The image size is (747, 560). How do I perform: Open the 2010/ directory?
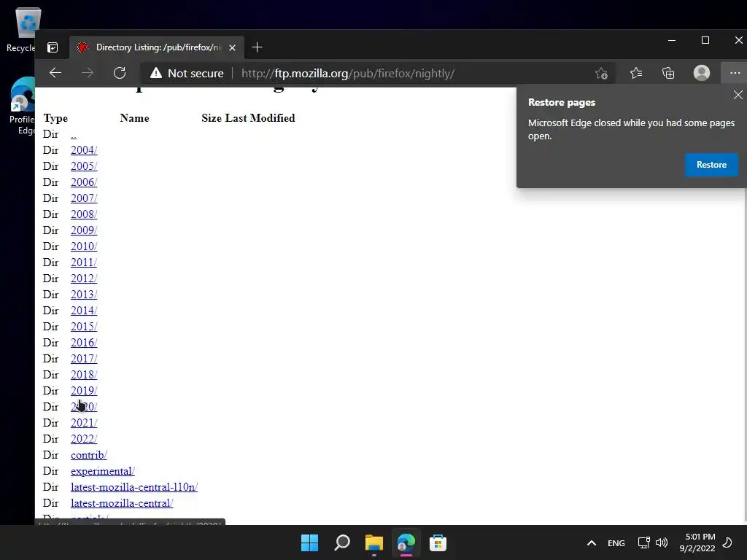point(84,246)
